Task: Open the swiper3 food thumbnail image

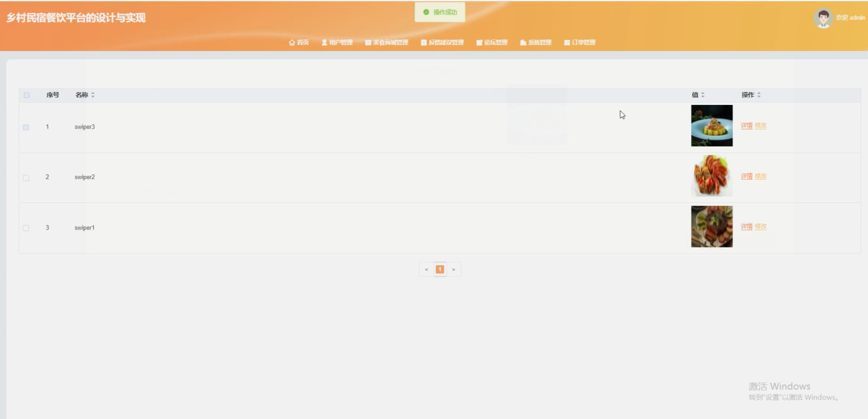Action: [712, 126]
